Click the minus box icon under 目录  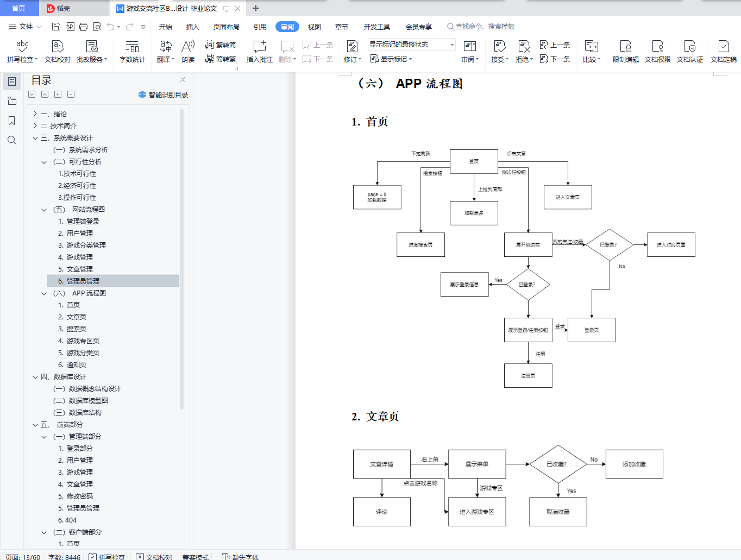(71, 95)
